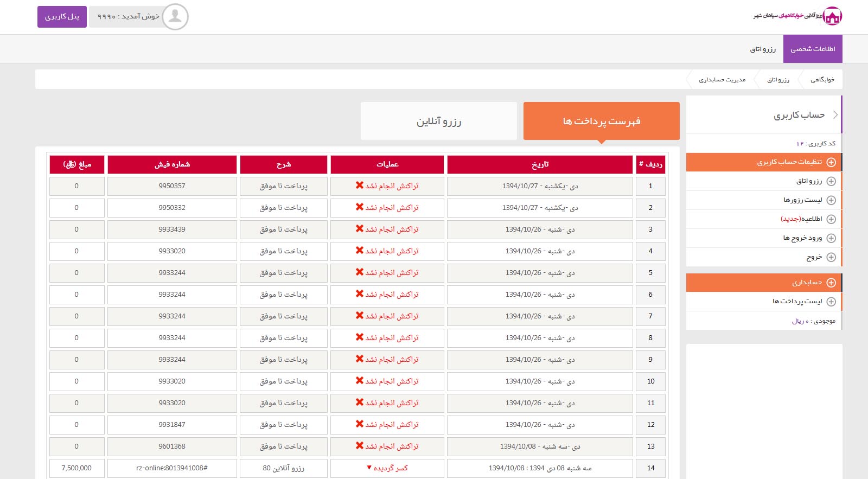The height and width of the screenshot is (479, 868).
Task: Open رزرو اتاق in top navigation bar
Action: pyautogui.click(x=763, y=49)
